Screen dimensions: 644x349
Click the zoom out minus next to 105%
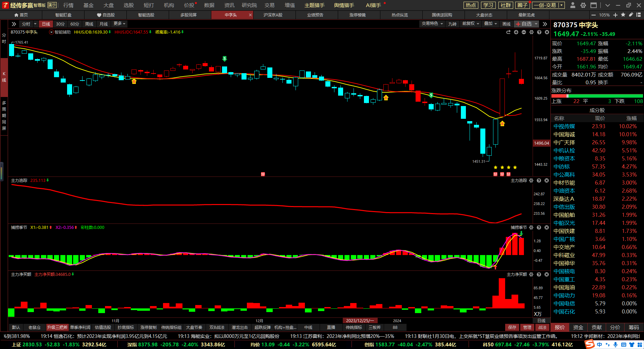[x=593, y=15]
